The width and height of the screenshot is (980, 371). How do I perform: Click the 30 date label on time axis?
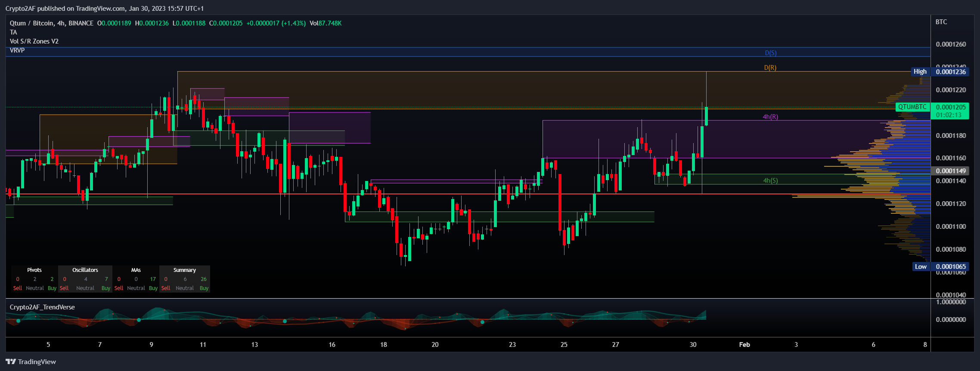pyautogui.click(x=693, y=345)
